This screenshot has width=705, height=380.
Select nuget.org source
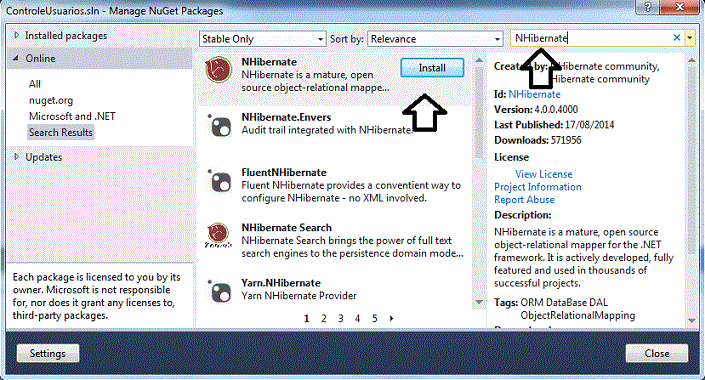coord(51,100)
